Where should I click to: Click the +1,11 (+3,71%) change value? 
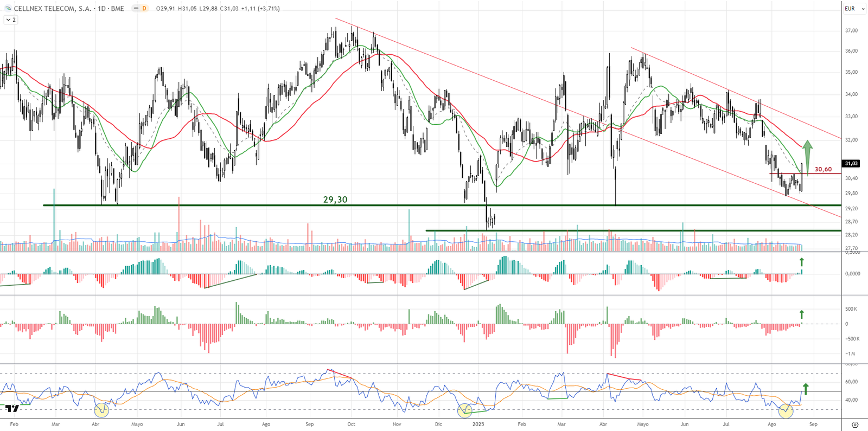(261, 9)
